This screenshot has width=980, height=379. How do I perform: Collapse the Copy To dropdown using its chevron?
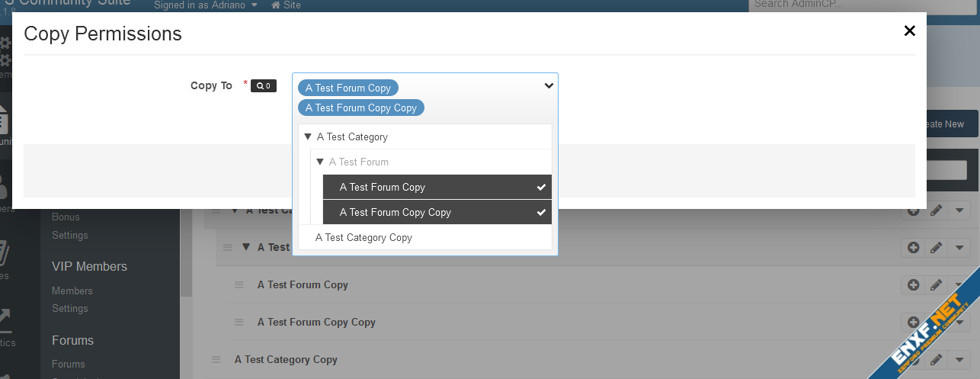[x=548, y=85]
